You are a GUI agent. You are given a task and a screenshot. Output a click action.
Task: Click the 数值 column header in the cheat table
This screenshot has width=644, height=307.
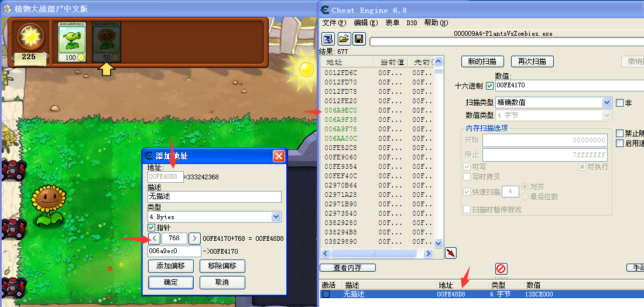[533, 285]
